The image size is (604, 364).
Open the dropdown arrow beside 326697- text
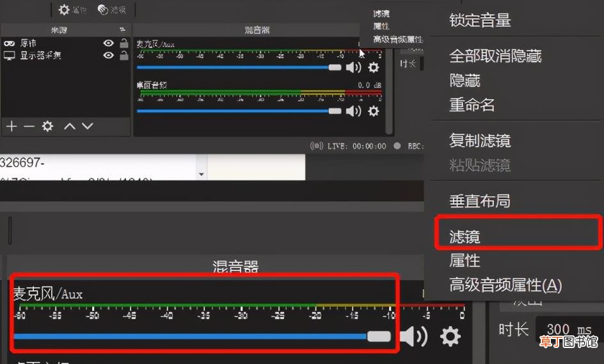(201, 174)
